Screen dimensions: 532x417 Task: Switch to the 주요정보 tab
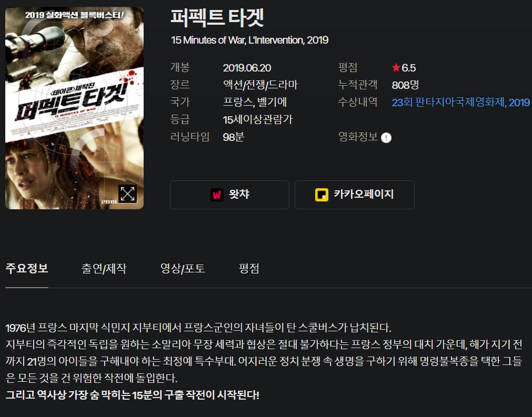pyautogui.click(x=27, y=269)
